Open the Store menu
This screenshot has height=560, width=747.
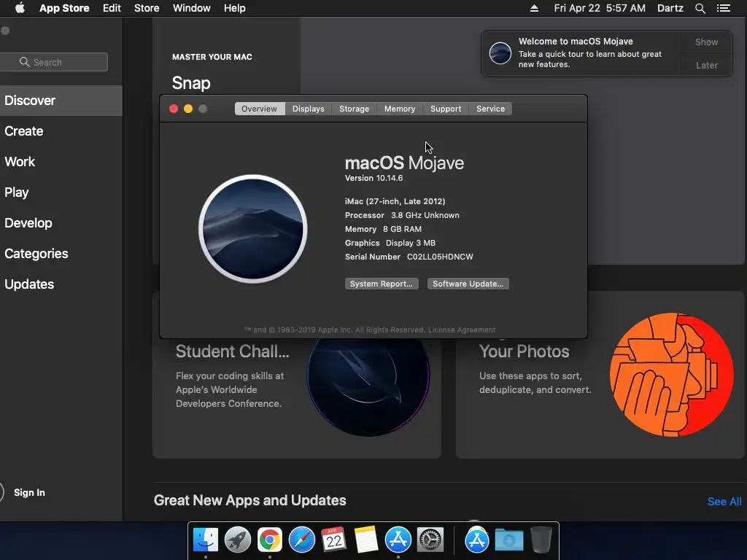[147, 8]
